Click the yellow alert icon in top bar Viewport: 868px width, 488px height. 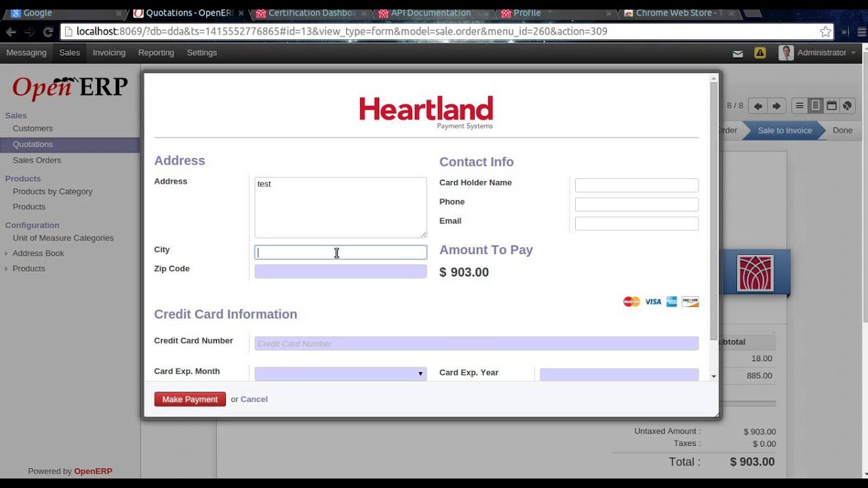(x=760, y=53)
